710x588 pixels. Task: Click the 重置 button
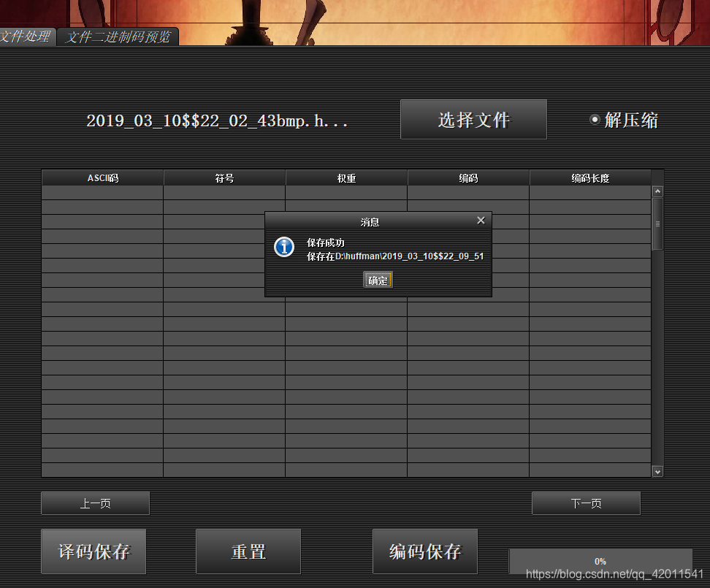[x=248, y=551]
